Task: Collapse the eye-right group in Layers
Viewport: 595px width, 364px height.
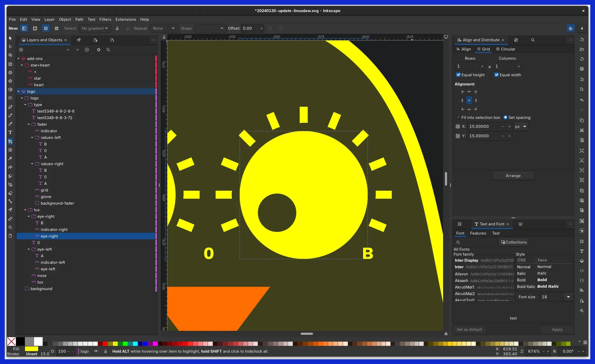Action: 29,216
